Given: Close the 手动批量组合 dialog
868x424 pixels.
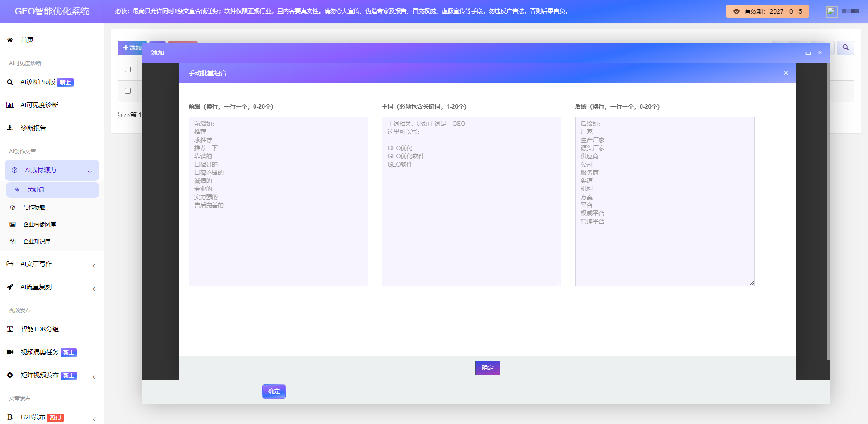Looking at the screenshot, I should click(x=786, y=73).
